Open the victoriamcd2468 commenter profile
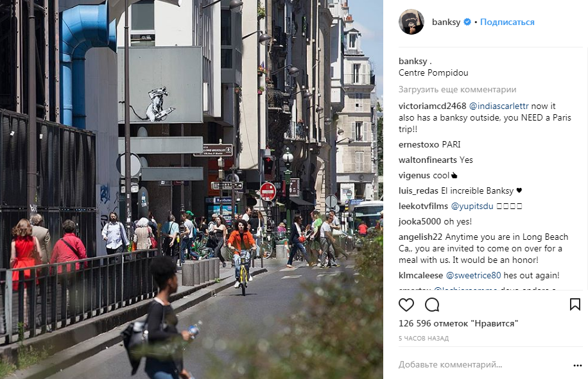Image resolution: width=588 pixels, height=379 pixels. click(x=433, y=106)
